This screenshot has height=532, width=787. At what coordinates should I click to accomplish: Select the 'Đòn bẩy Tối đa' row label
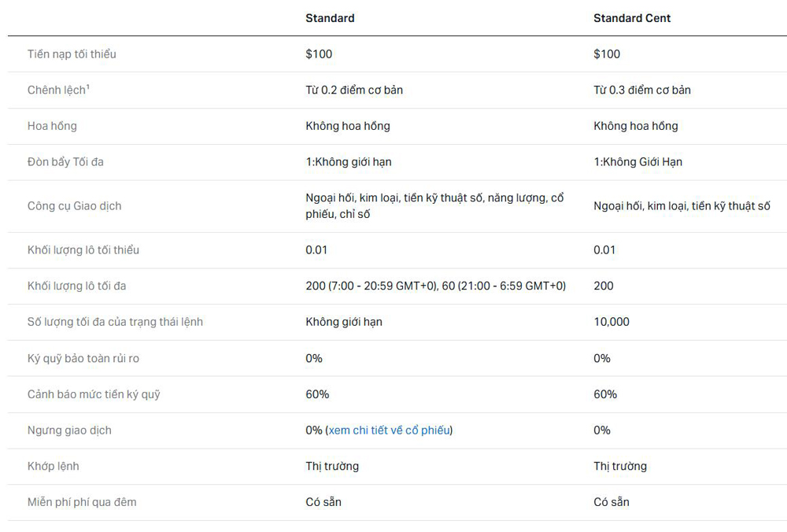(x=65, y=162)
